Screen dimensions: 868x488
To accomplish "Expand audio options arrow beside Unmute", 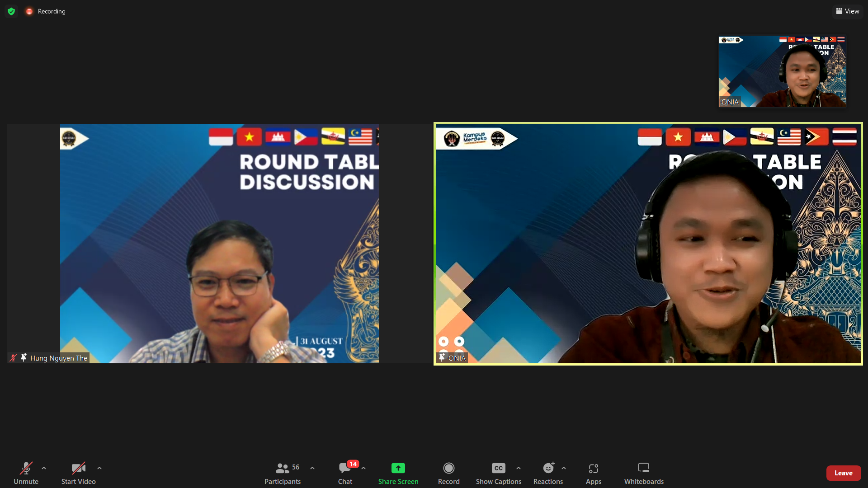I will click(44, 468).
